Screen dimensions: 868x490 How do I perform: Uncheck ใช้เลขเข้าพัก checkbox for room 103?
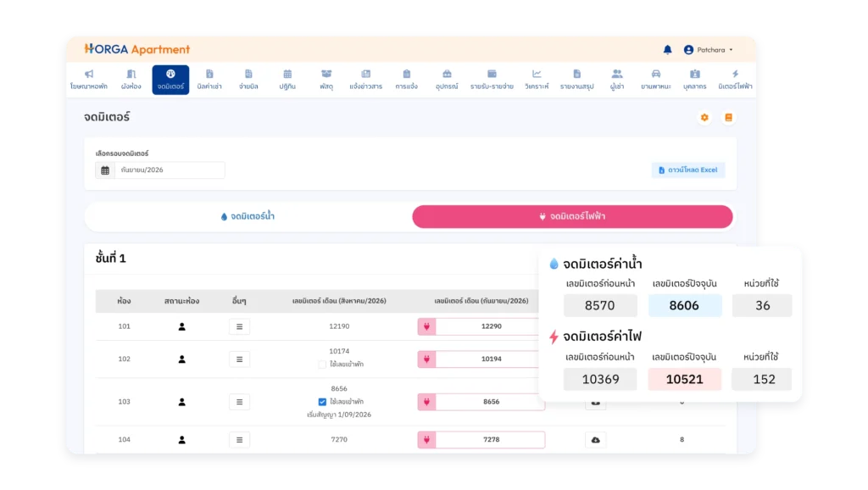tap(322, 402)
